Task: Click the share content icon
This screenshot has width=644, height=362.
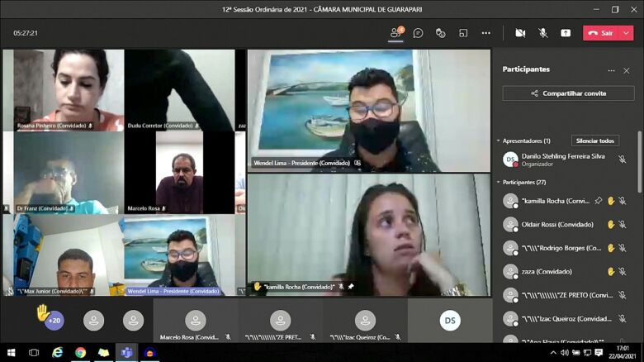Action: (566, 33)
